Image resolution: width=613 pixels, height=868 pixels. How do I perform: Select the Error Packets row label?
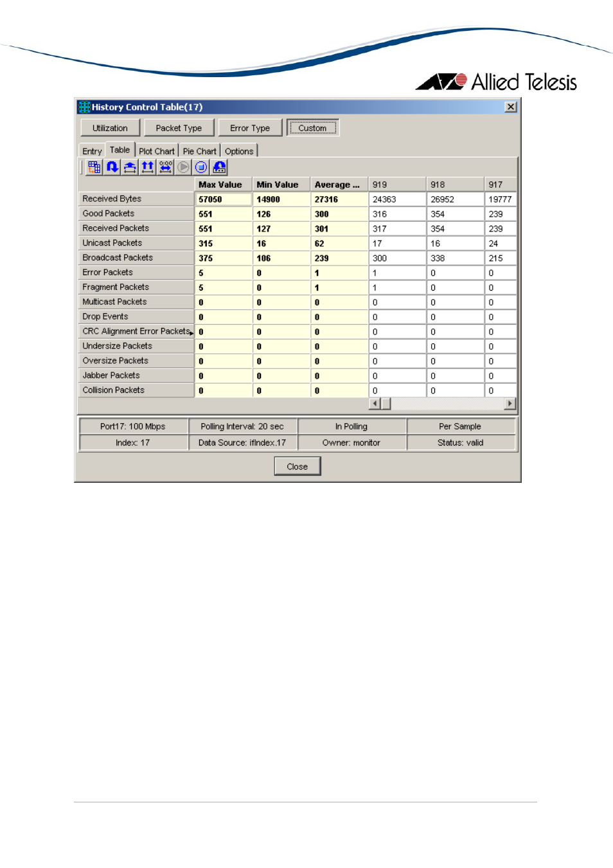point(136,273)
